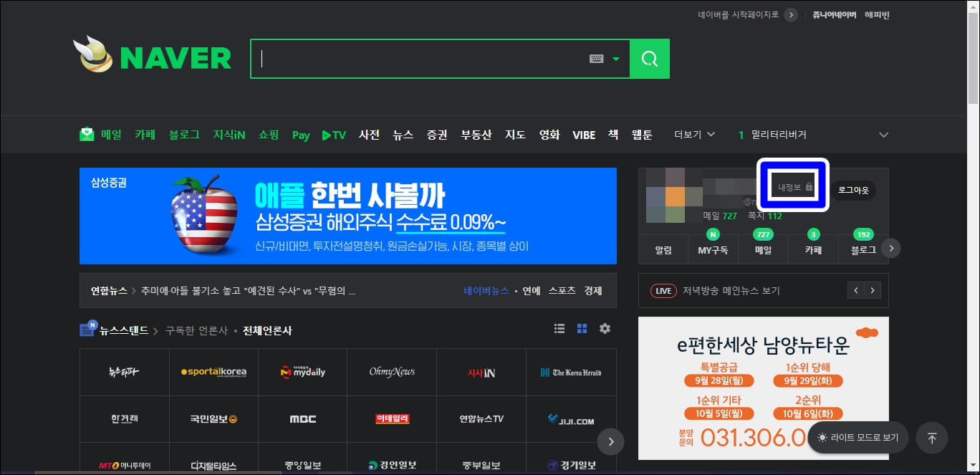Expand the 더보기 services dropdown
This screenshot has width=980, height=475.
[x=695, y=135]
